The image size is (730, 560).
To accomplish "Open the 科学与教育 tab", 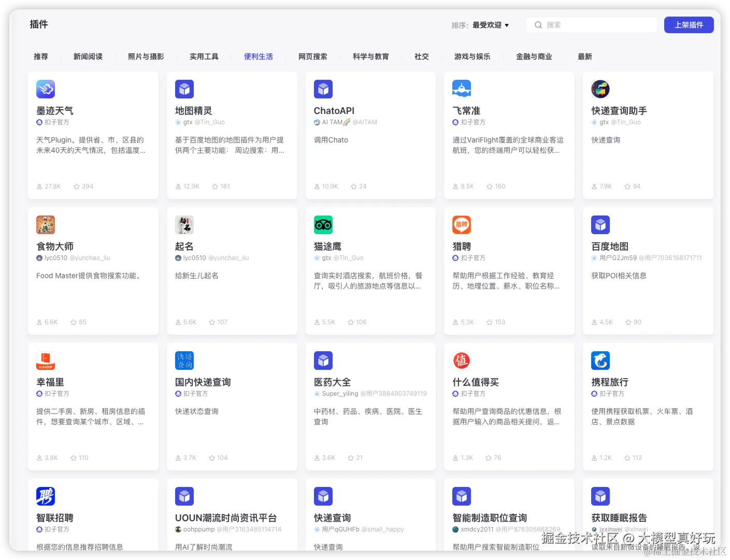I will coord(371,56).
